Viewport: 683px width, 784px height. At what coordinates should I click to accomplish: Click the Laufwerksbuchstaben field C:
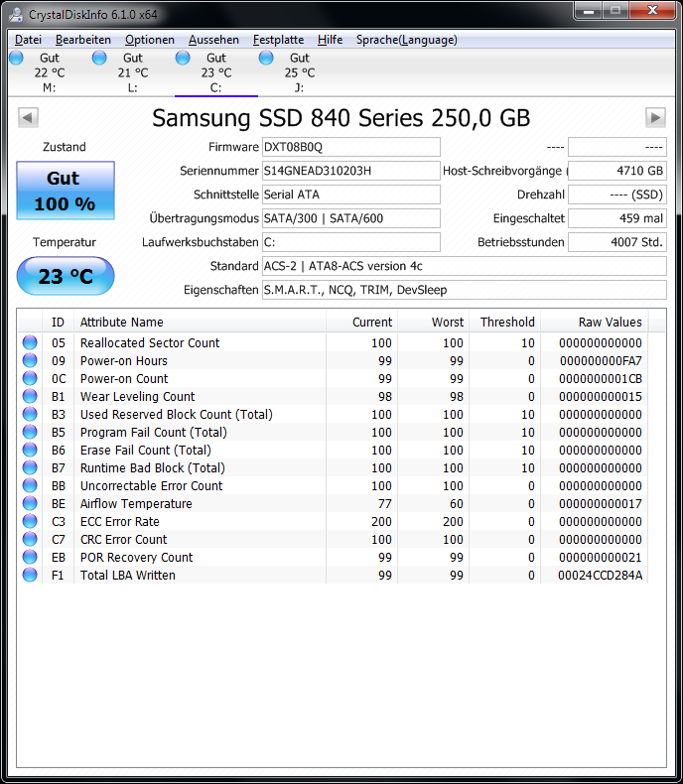pos(351,242)
